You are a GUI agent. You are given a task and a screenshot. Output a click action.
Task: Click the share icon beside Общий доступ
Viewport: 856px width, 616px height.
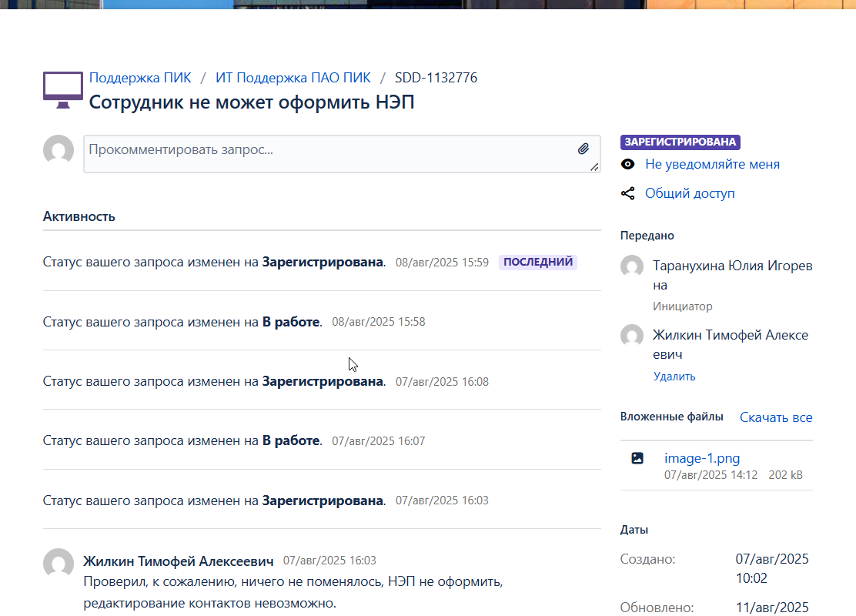pyautogui.click(x=628, y=193)
